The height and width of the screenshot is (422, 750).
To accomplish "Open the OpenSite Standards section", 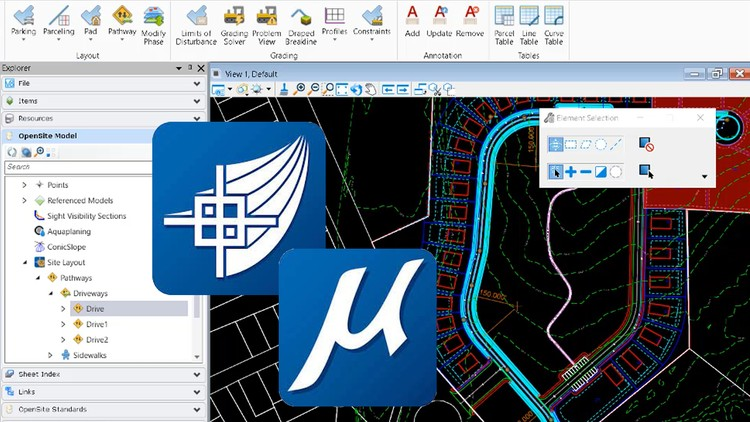I will click(x=100, y=409).
